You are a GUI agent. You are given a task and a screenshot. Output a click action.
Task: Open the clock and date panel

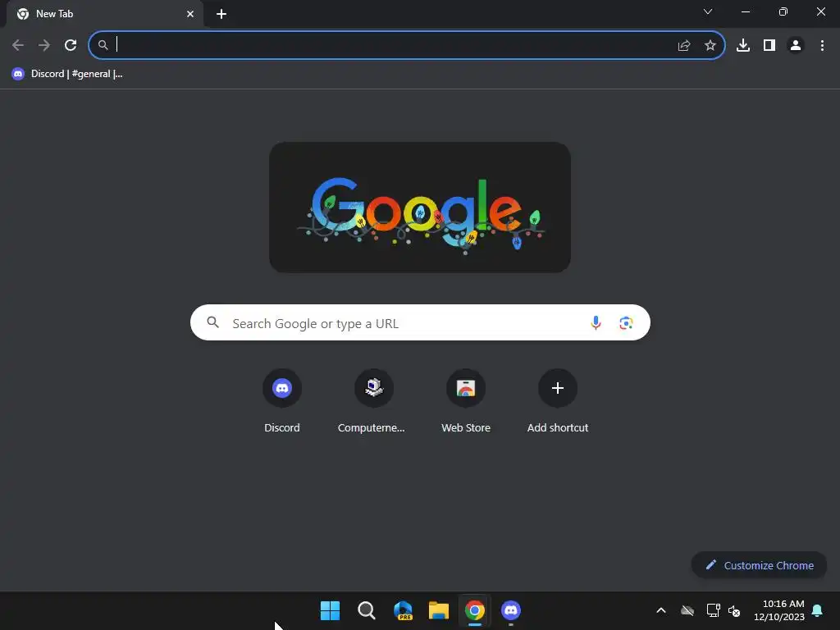pos(779,610)
